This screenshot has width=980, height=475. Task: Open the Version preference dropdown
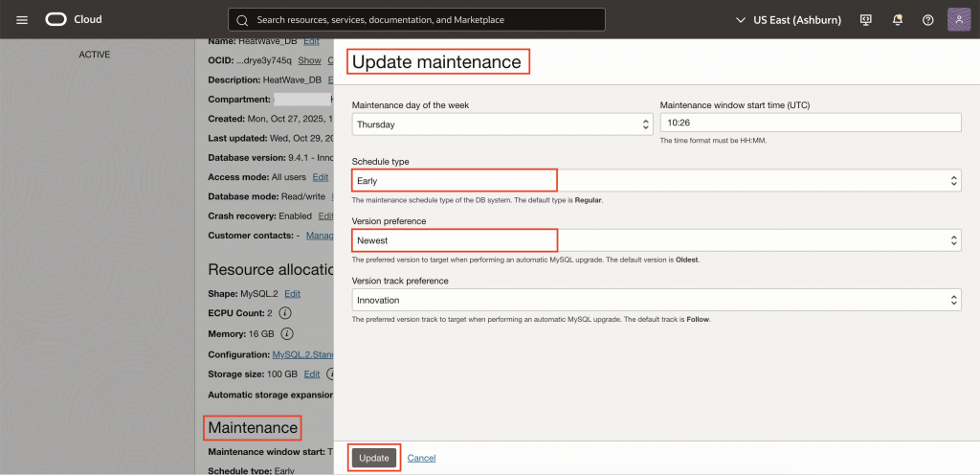tap(657, 240)
